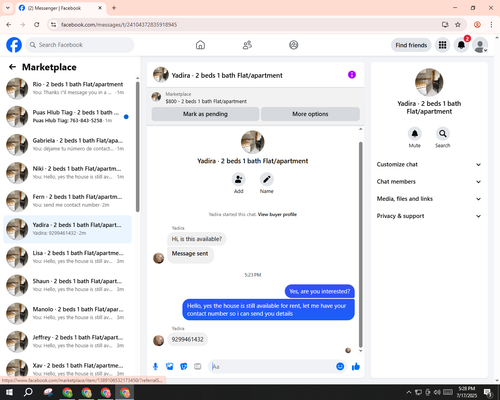Viewport: 500px width, 400px height.
Task: Open Fern conversation
Action: pos(68,201)
